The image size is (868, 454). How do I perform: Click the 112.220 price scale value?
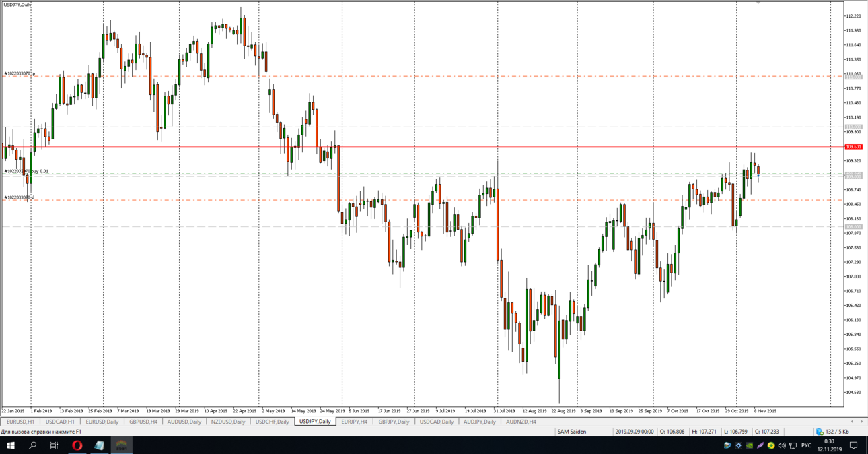[853, 16]
